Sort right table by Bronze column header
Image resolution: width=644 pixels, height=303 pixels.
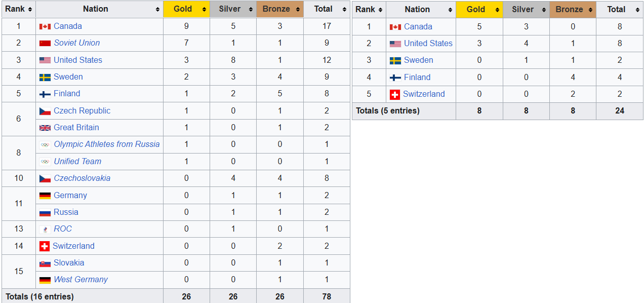click(569, 10)
